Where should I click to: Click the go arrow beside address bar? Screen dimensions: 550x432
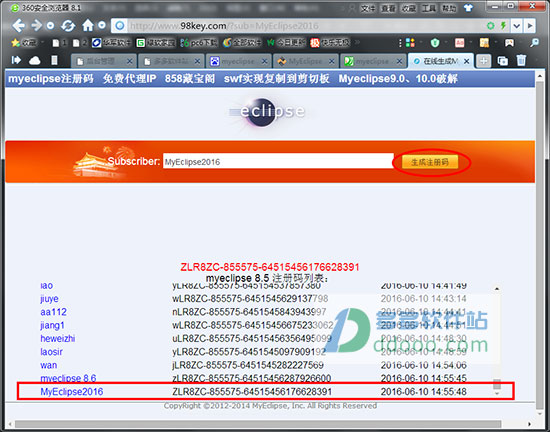click(530, 26)
